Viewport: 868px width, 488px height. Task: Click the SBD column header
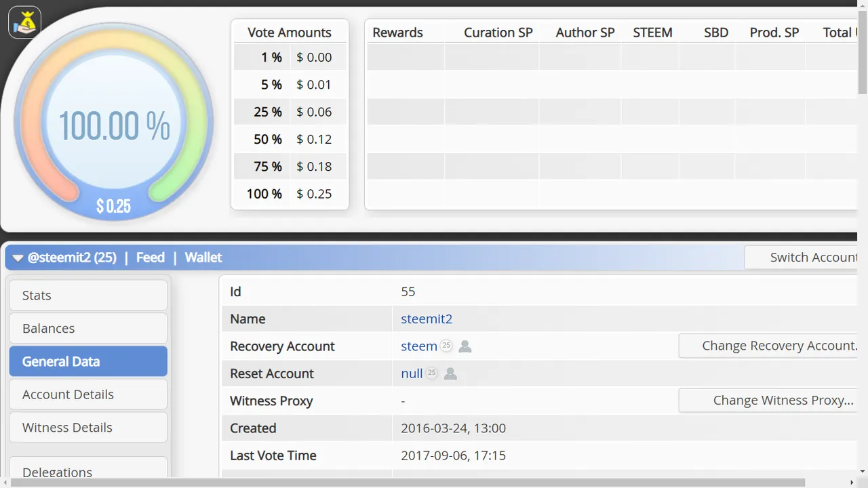[716, 33]
